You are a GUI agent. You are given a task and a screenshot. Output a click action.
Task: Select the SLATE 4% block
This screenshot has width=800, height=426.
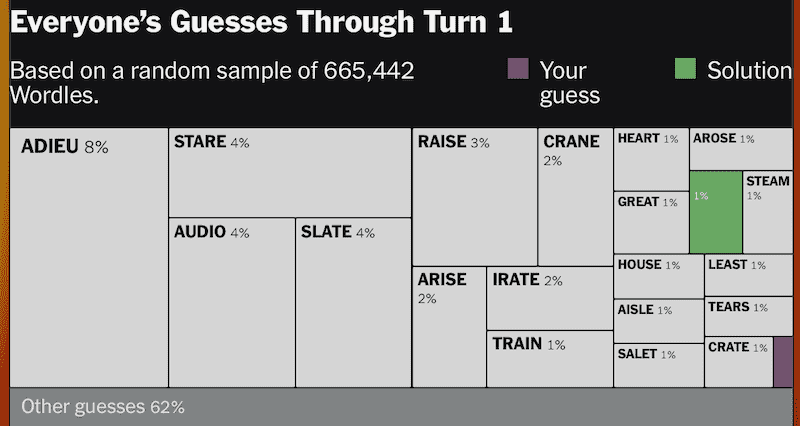(354, 303)
